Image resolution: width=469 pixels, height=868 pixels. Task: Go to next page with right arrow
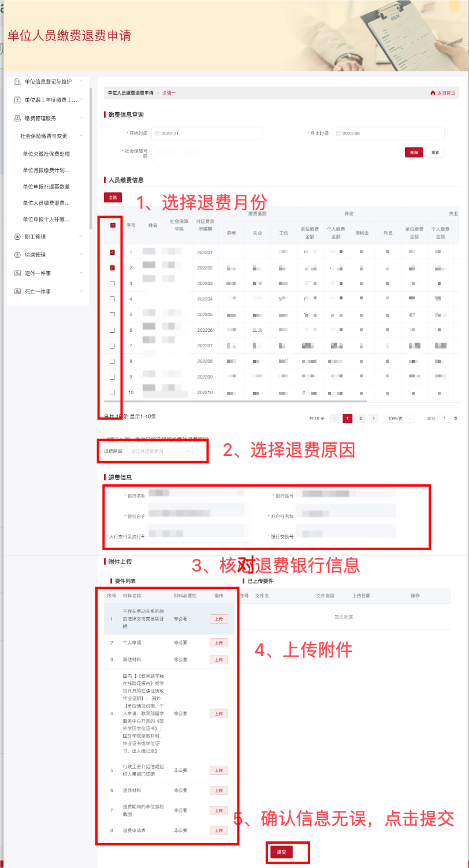click(374, 418)
